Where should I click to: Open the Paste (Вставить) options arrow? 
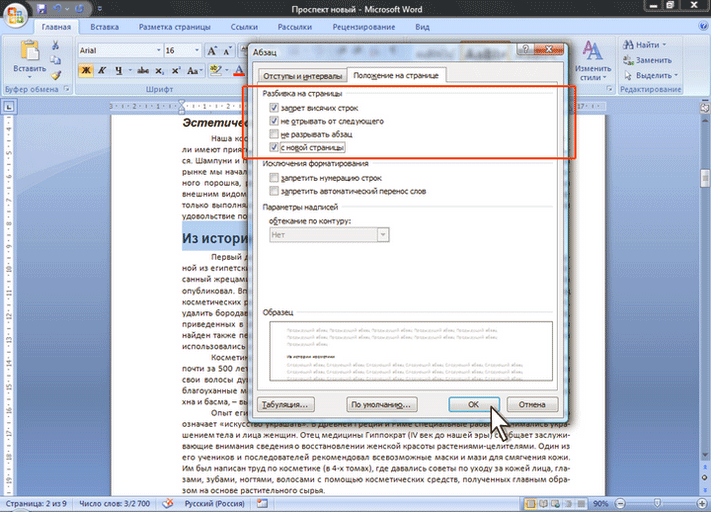[x=30, y=77]
